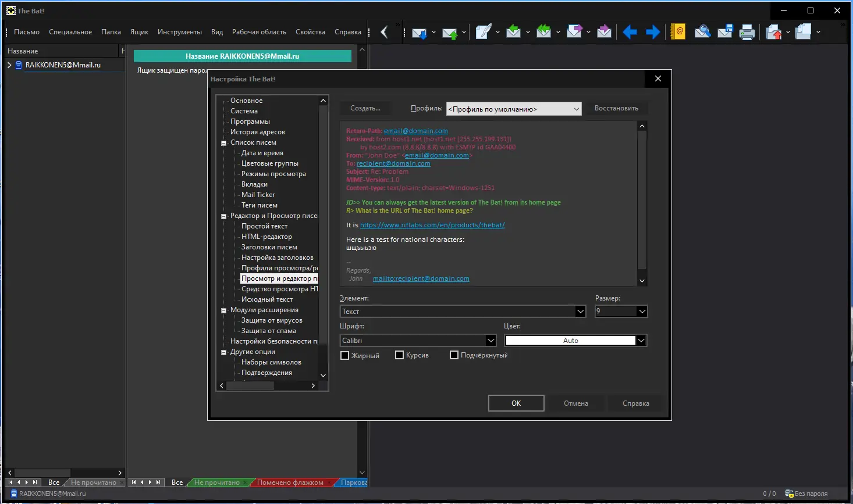This screenshot has width=853, height=504.
Task: Click the Send queued mail envelope icon
Action: pos(450,32)
